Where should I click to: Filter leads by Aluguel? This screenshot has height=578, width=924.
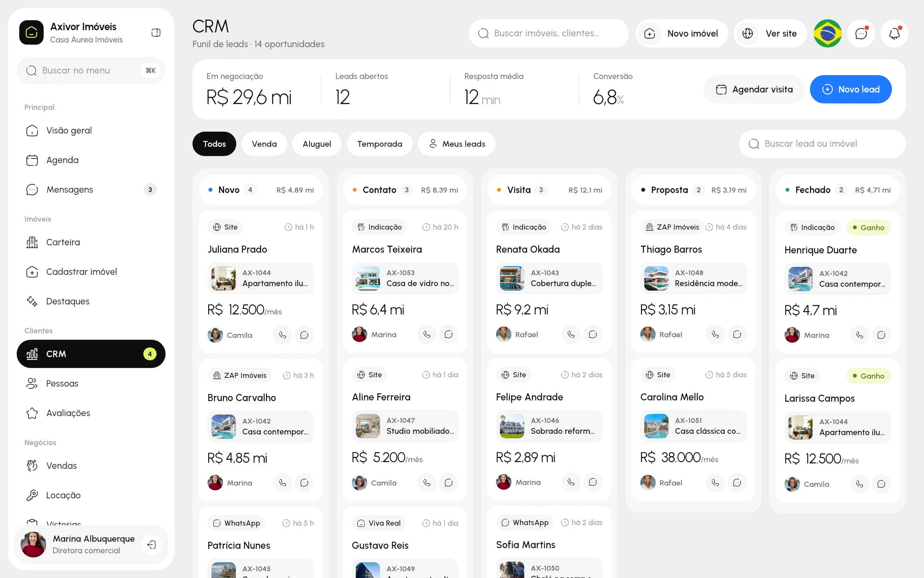[317, 144]
